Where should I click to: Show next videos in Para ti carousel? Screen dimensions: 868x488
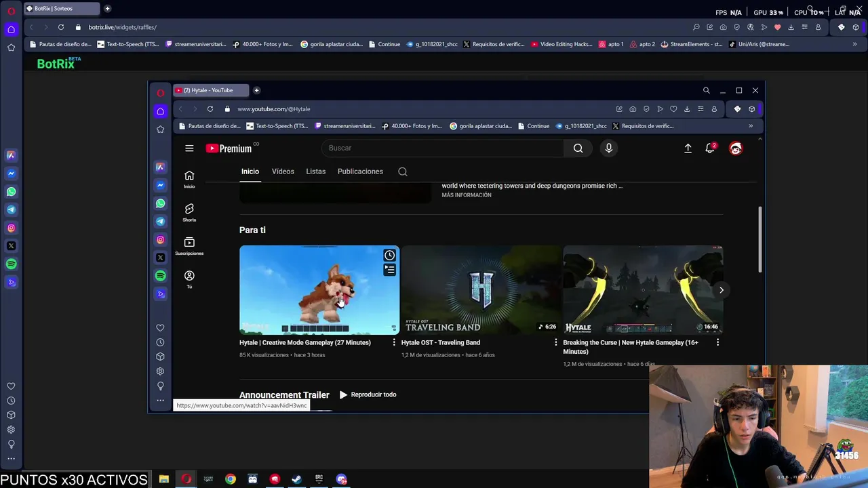(721, 290)
